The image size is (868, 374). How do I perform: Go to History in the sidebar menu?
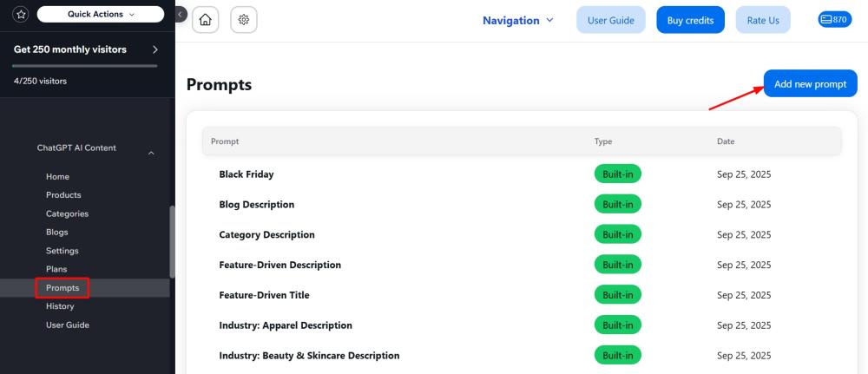click(x=60, y=306)
